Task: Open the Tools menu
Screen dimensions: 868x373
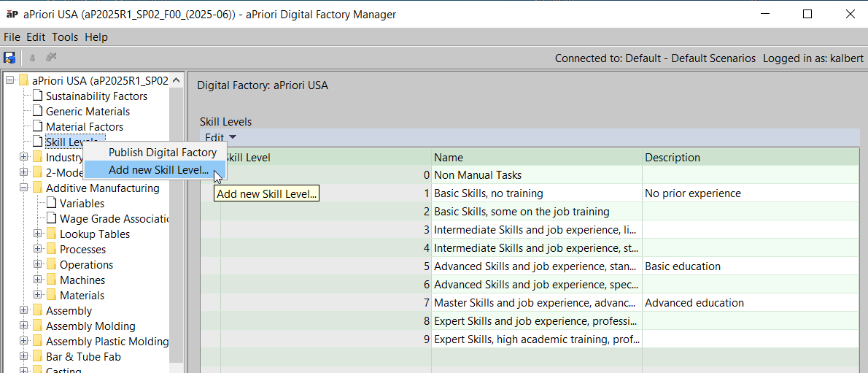Action: (65, 37)
